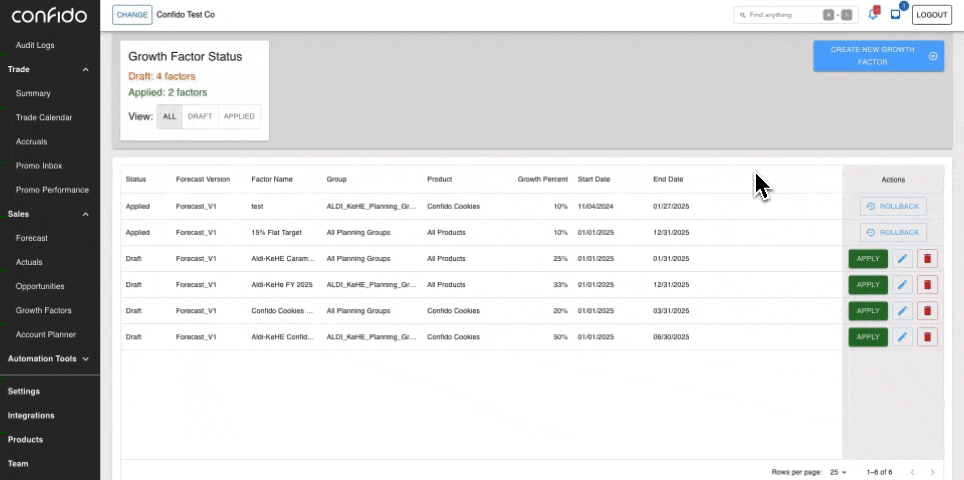Sort by Group column header
This screenshot has height=480, width=964.
tap(336, 179)
